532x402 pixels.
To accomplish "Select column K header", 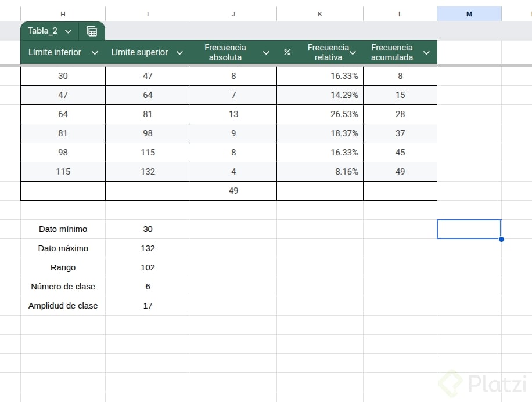I will tap(320, 14).
